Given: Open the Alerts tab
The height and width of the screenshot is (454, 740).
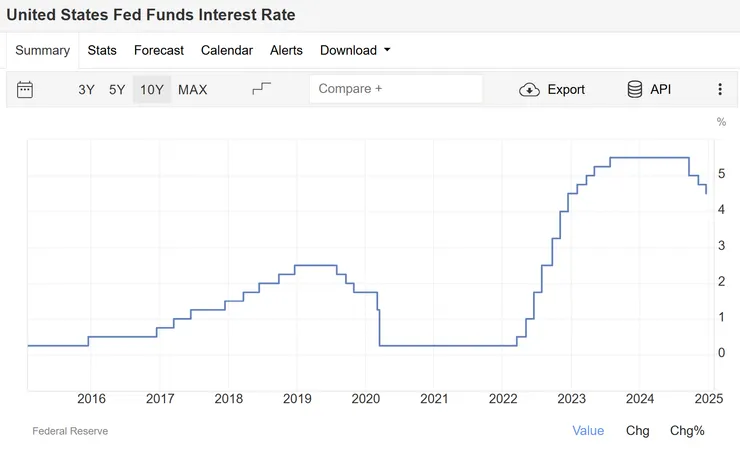Looking at the screenshot, I should pyautogui.click(x=286, y=50).
